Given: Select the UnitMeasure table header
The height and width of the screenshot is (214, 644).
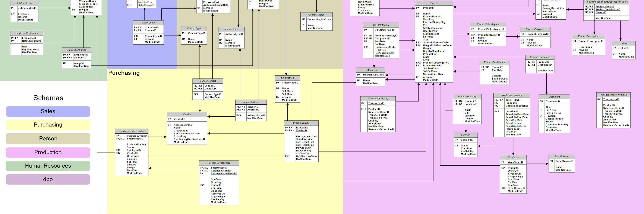Looking at the screenshot, I should (x=371, y=70).
